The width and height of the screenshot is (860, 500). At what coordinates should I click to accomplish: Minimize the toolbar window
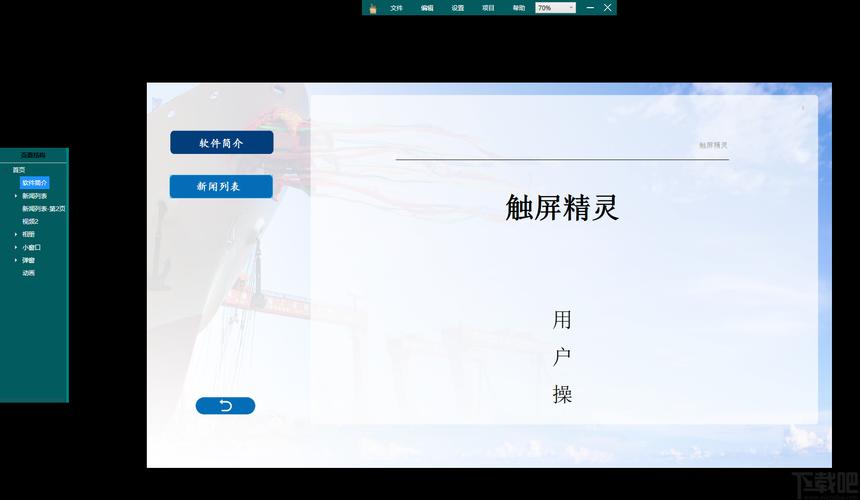point(590,8)
